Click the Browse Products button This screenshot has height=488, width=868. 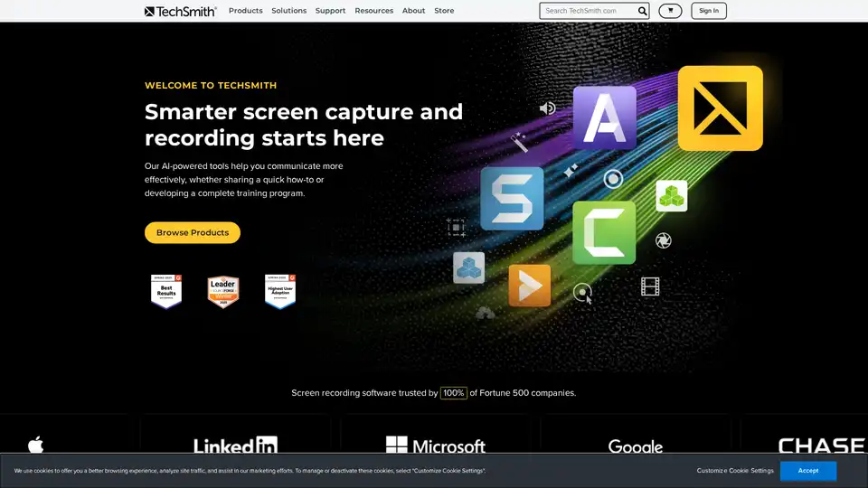click(193, 232)
